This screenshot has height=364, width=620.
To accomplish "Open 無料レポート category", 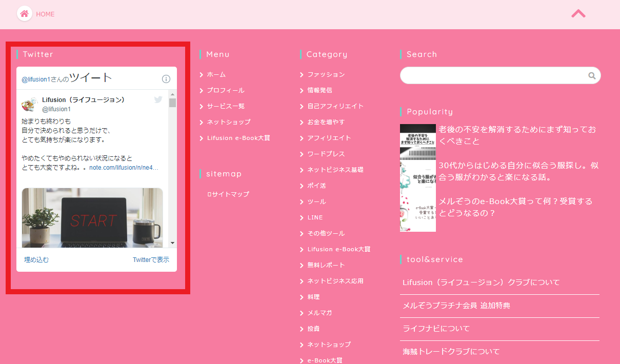I will click(326, 265).
